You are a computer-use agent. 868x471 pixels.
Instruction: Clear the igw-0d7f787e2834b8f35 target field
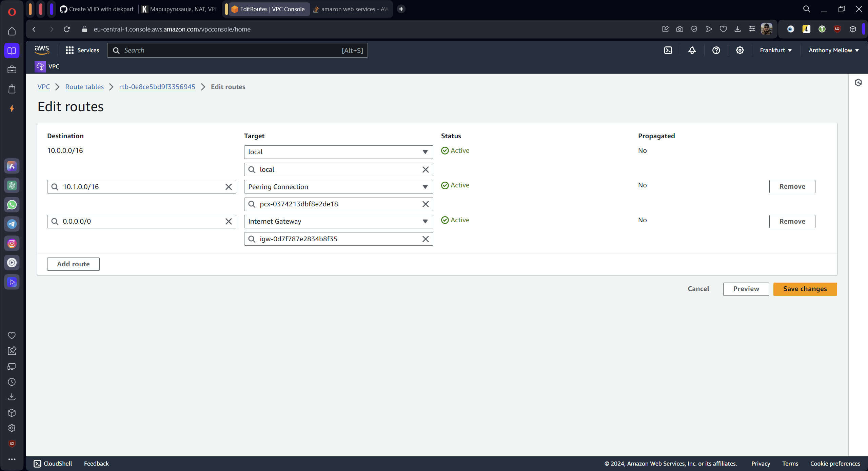click(x=425, y=239)
